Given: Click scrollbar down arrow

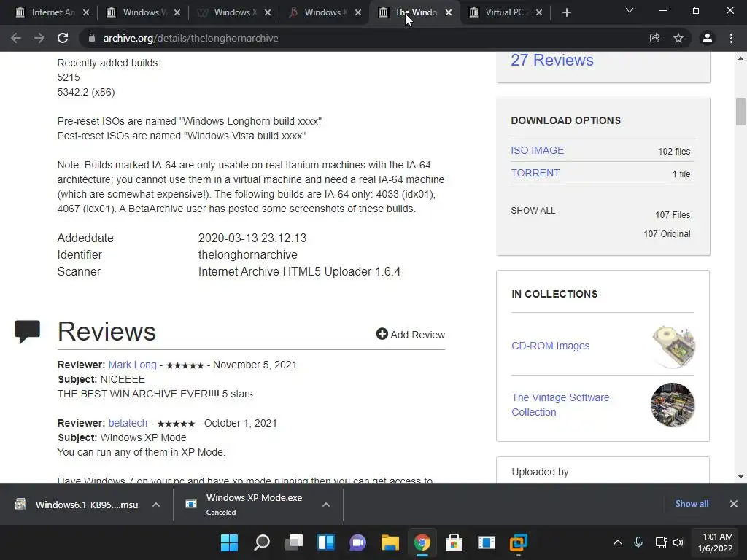Looking at the screenshot, I should click(x=740, y=477).
